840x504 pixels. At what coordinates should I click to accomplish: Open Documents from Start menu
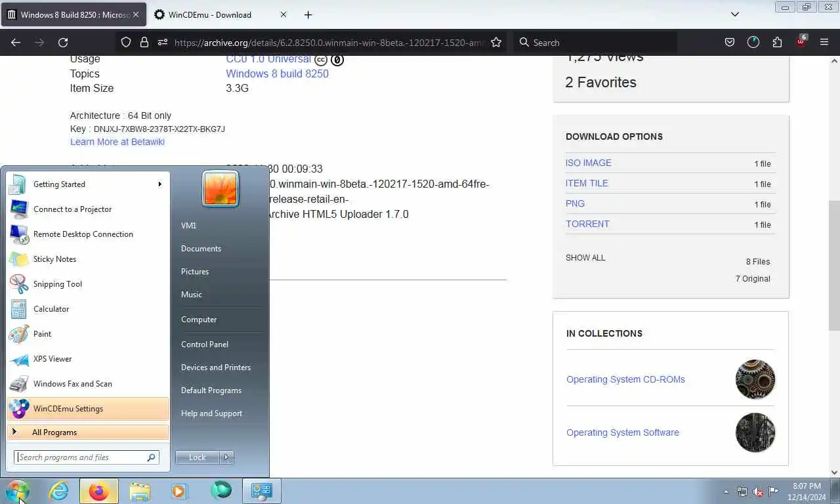coord(201,249)
